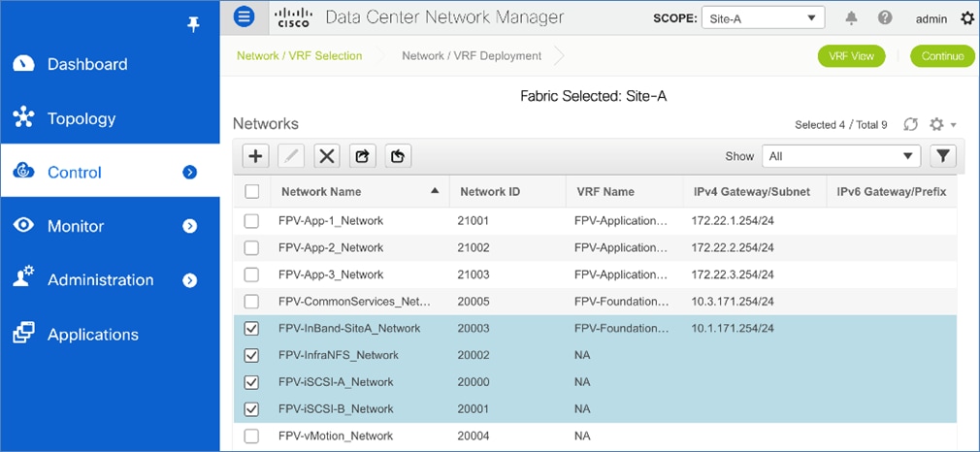The width and height of the screenshot is (980, 452).
Task: Click the export networks icon
Action: click(x=363, y=156)
